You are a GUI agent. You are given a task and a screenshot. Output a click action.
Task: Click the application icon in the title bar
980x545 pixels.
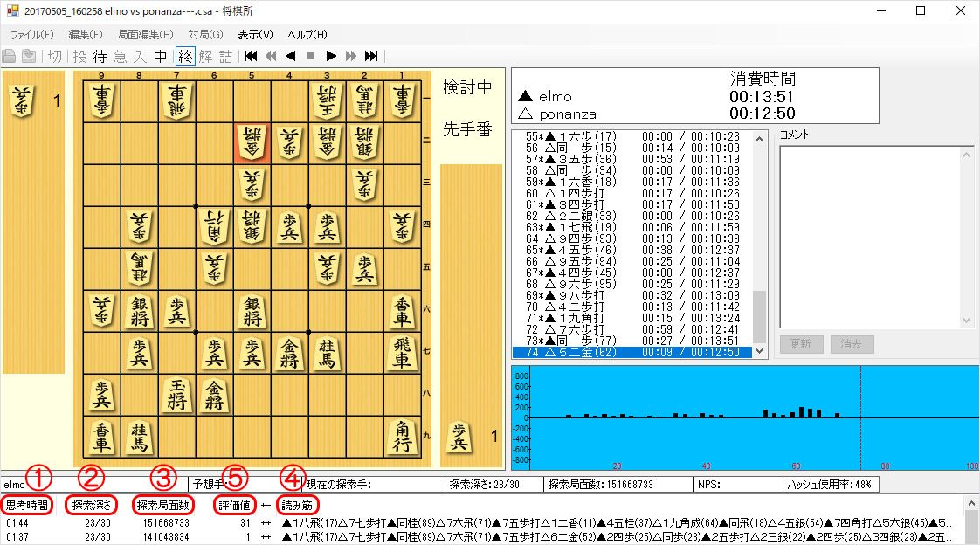12,10
